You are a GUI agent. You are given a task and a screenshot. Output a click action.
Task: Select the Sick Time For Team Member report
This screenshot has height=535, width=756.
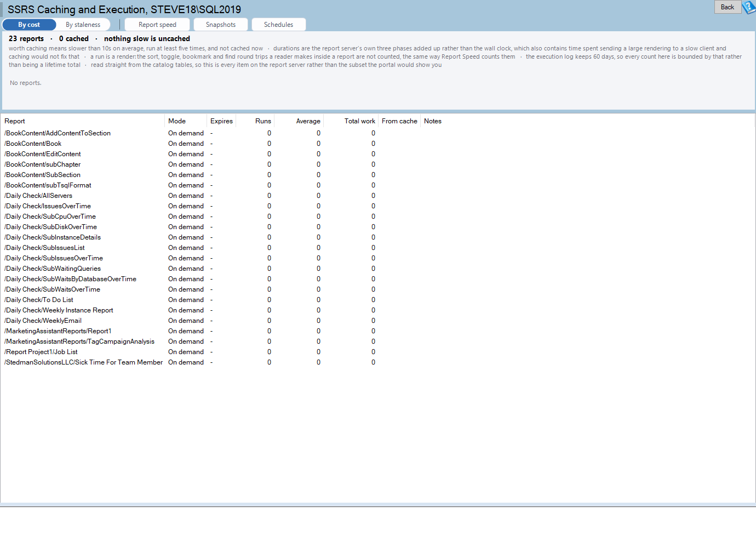(x=378, y=362)
